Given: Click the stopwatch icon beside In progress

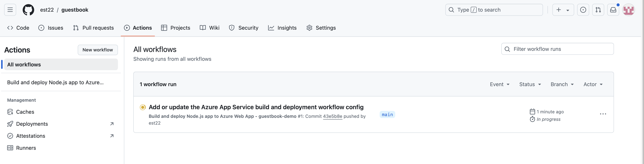Looking at the screenshot, I should [532, 119].
